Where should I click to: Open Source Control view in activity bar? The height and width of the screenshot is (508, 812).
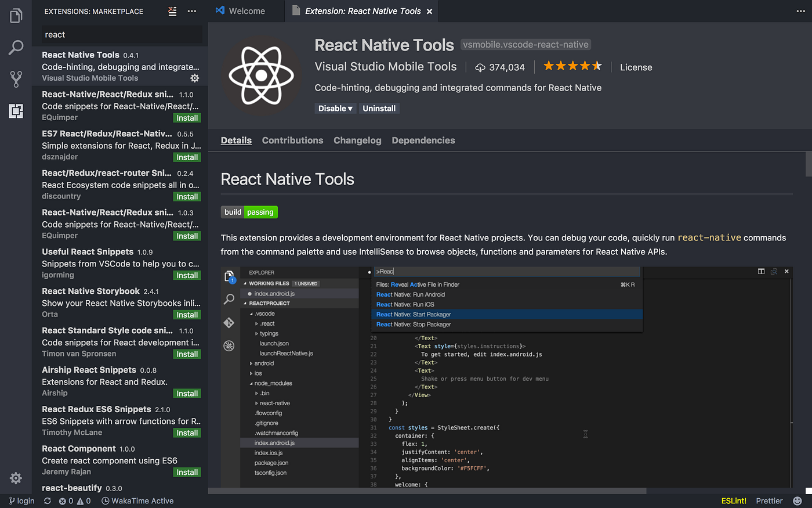coord(16,79)
